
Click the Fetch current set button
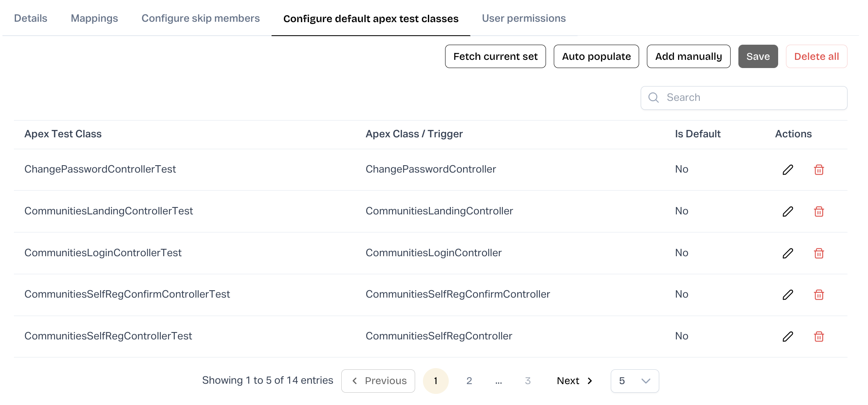click(x=495, y=57)
